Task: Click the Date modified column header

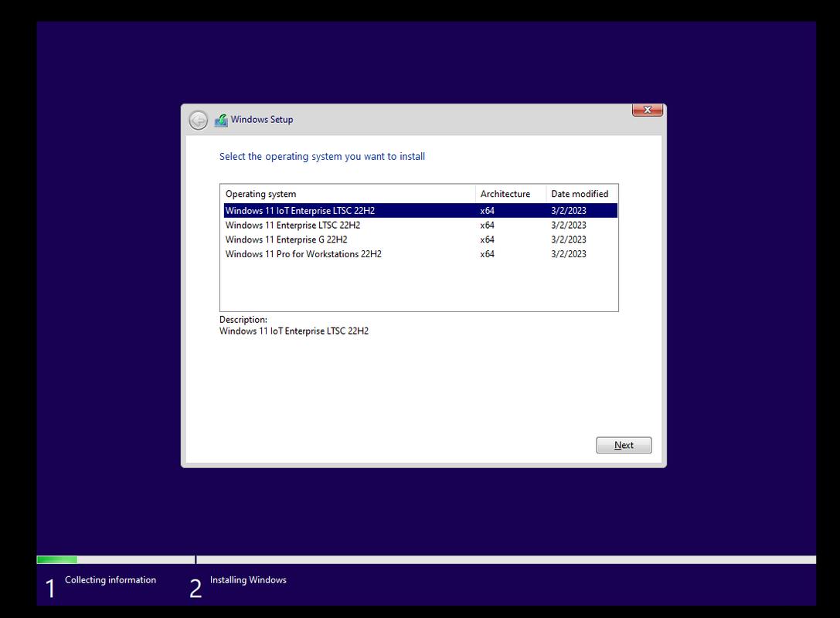Action: [581, 194]
